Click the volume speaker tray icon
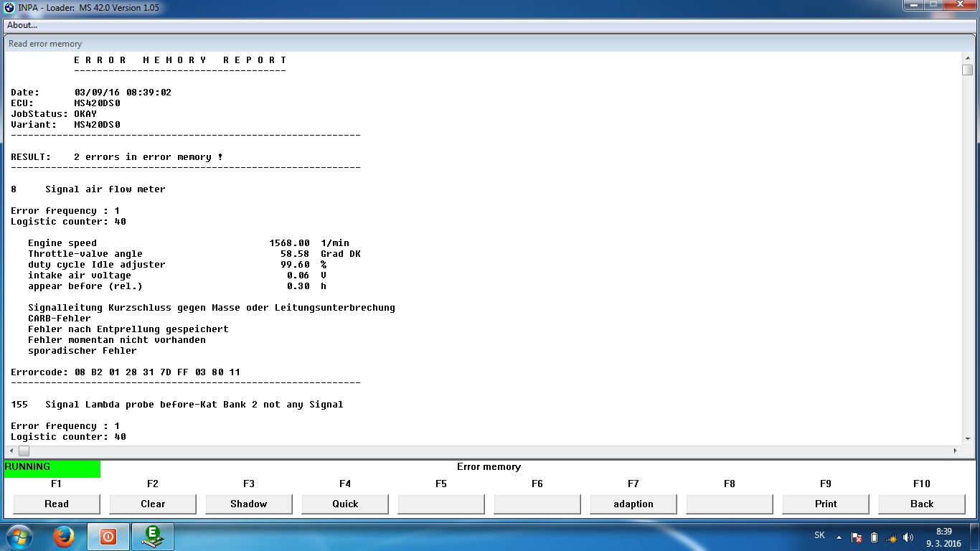This screenshot has height=551, width=980. pos(908,537)
